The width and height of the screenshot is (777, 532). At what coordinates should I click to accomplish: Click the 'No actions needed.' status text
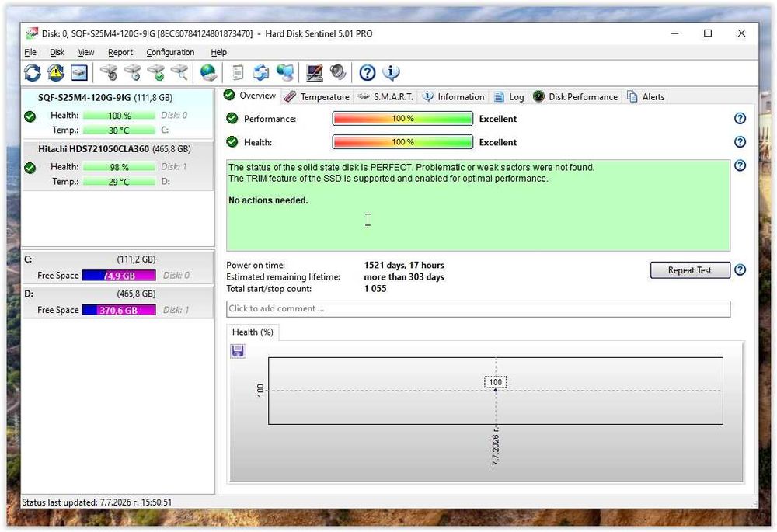click(x=268, y=200)
